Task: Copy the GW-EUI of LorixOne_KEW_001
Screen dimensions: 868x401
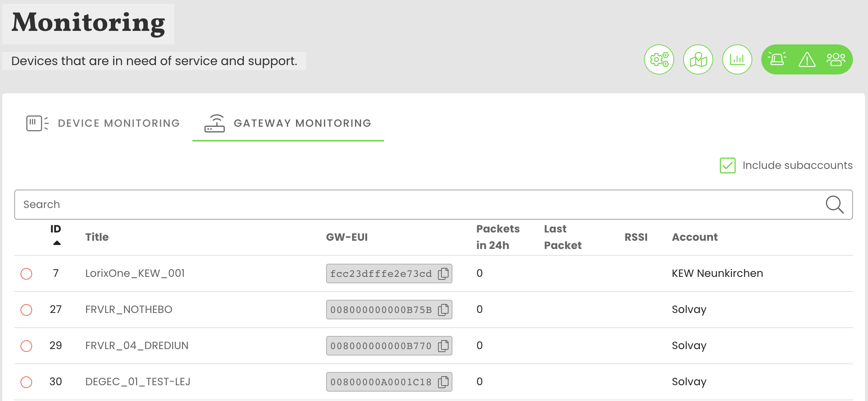Action: [443, 273]
